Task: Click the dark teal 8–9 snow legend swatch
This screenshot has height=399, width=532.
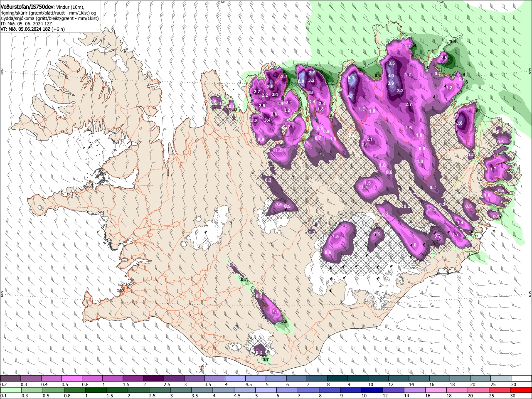Action: [x=337, y=378]
